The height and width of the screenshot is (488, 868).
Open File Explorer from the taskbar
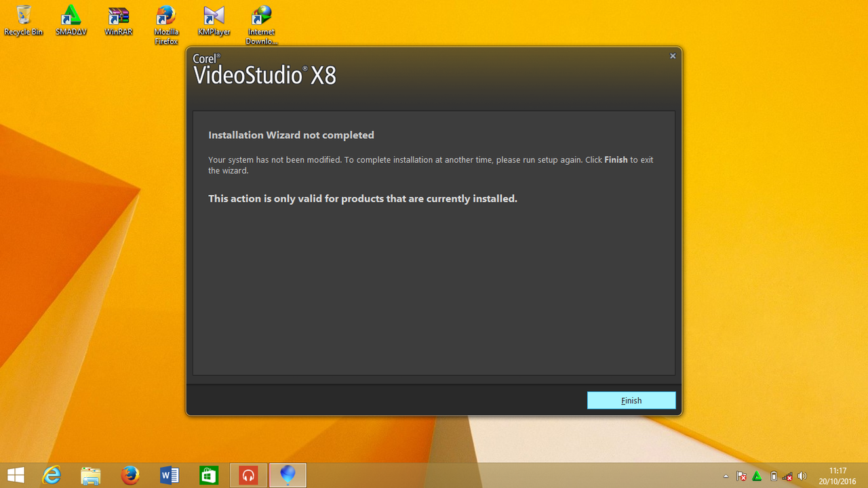click(x=91, y=475)
